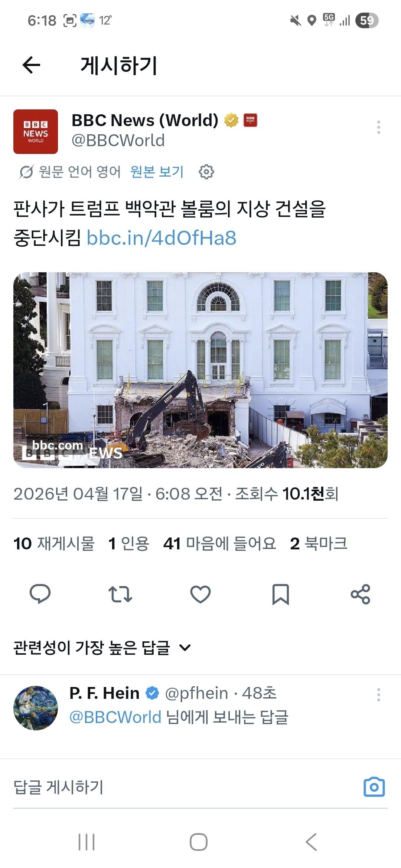Tap the translation icon beside source language
The height and width of the screenshot is (868, 401).
pos(26,172)
